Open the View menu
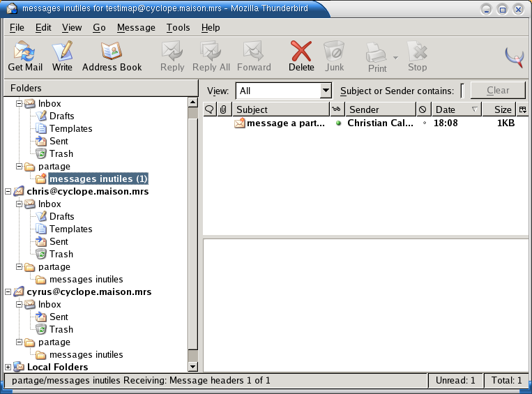This screenshot has height=394, width=532. click(72, 27)
